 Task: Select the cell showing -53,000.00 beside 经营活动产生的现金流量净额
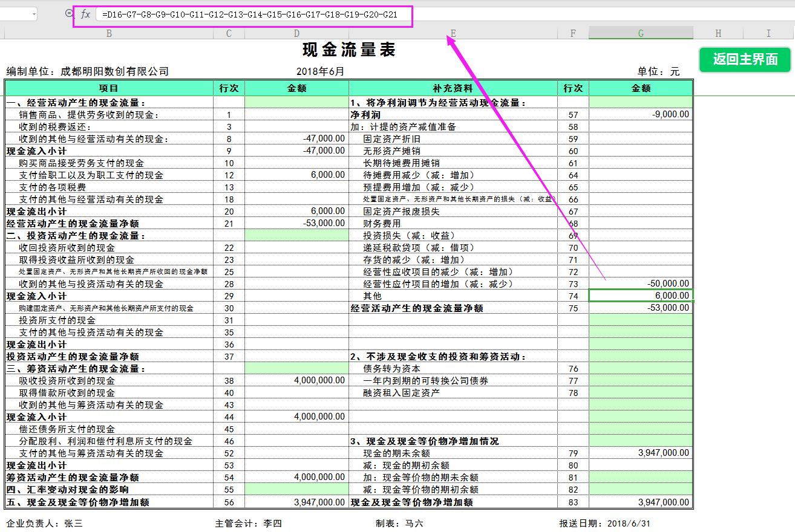296,223
